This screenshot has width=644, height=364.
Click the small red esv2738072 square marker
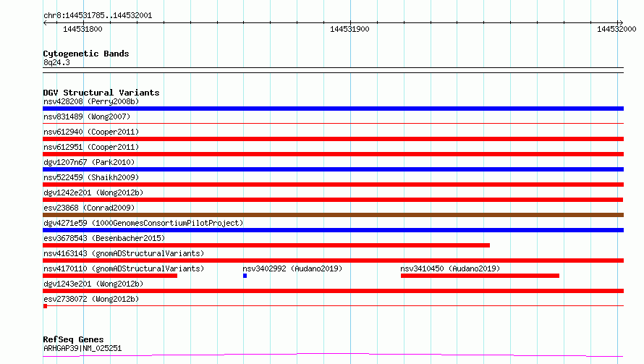[45, 306]
